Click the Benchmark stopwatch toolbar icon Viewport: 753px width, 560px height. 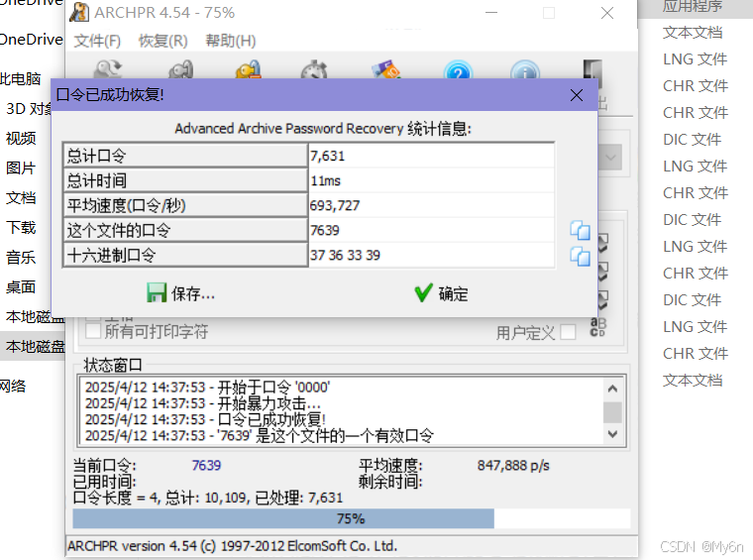pyautogui.click(x=314, y=70)
